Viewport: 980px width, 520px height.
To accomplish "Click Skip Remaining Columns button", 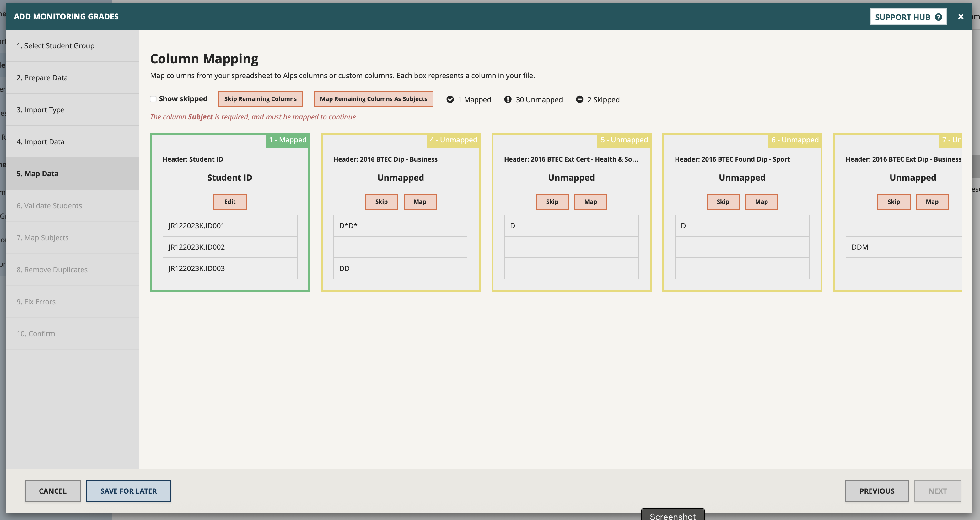I will pyautogui.click(x=260, y=99).
